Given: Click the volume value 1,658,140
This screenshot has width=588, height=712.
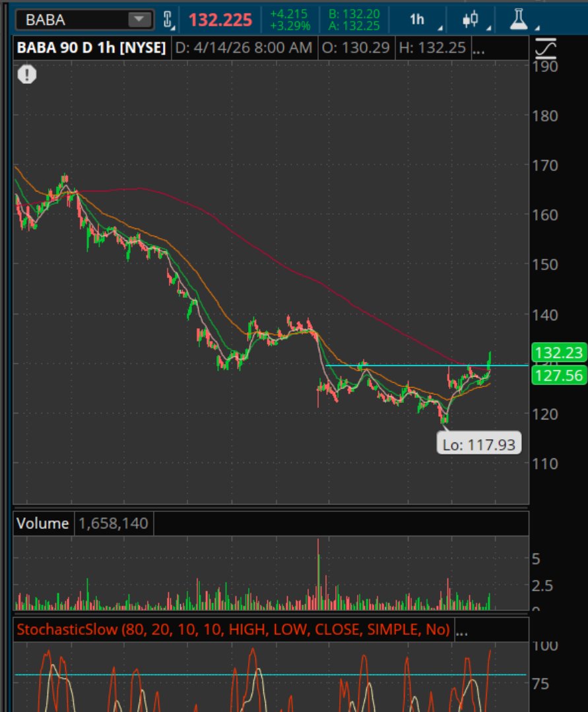Looking at the screenshot, I should click(x=114, y=524).
